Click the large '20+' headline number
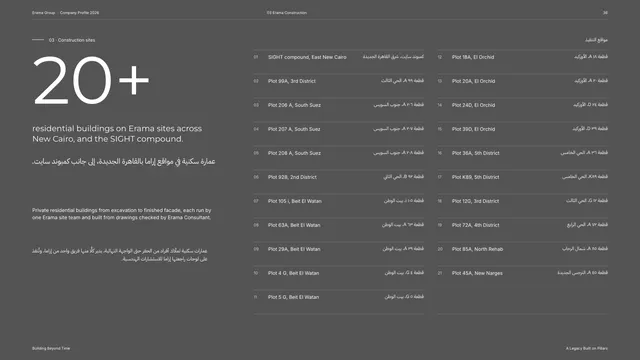 click(x=91, y=80)
